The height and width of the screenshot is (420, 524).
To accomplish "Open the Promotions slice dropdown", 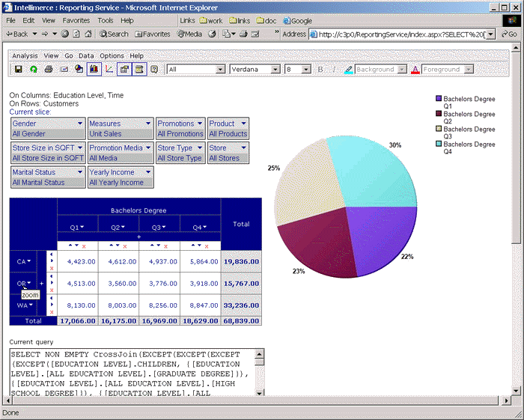I will click(200, 124).
